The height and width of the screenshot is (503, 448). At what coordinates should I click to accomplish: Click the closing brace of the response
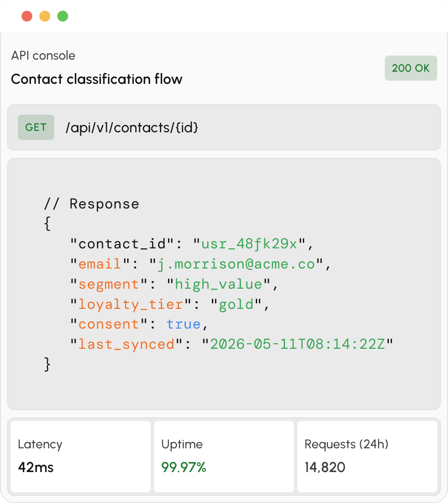click(x=47, y=364)
